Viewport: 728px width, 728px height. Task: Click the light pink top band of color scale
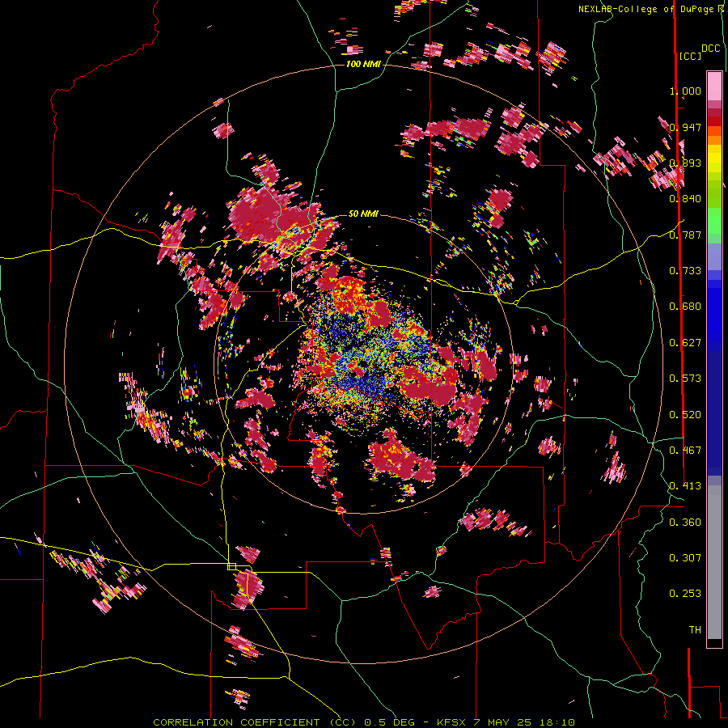click(x=714, y=86)
